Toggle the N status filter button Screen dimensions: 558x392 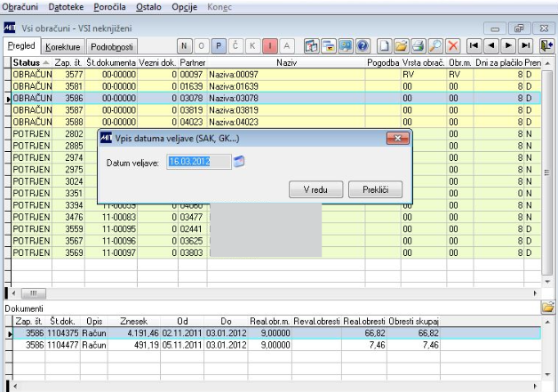point(184,46)
